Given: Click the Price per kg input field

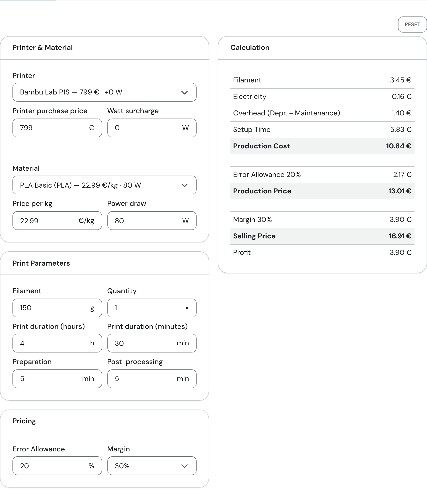Looking at the screenshot, I should point(57,221).
